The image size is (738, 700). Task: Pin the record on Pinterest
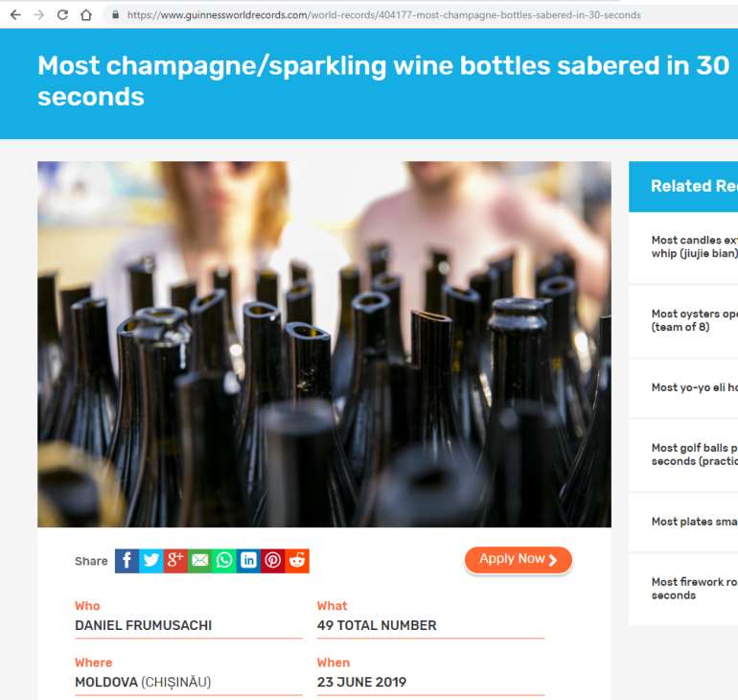[x=273, y=561]
